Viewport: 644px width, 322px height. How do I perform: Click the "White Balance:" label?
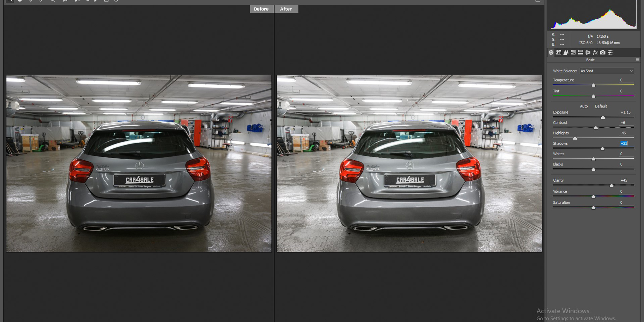click(565, 71)
